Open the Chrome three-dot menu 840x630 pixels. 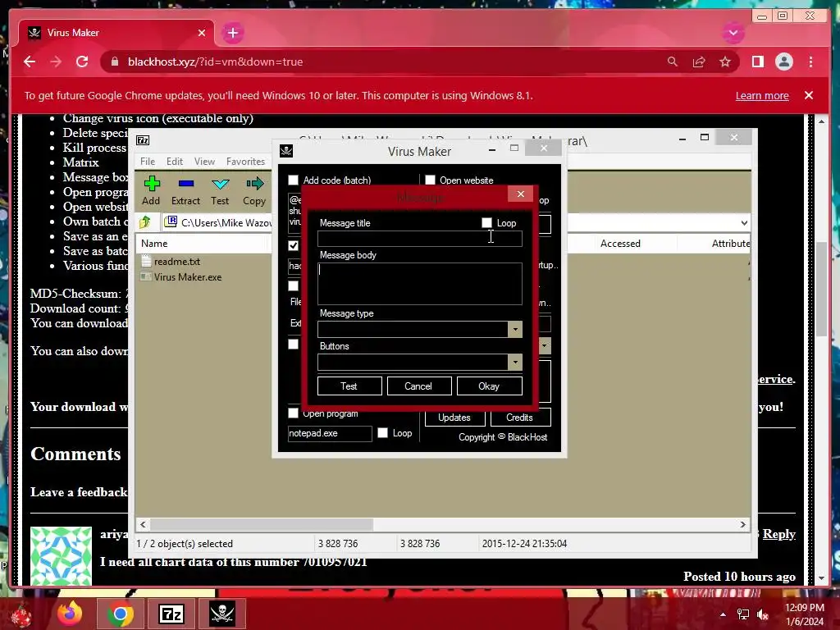tap(810, 62)
